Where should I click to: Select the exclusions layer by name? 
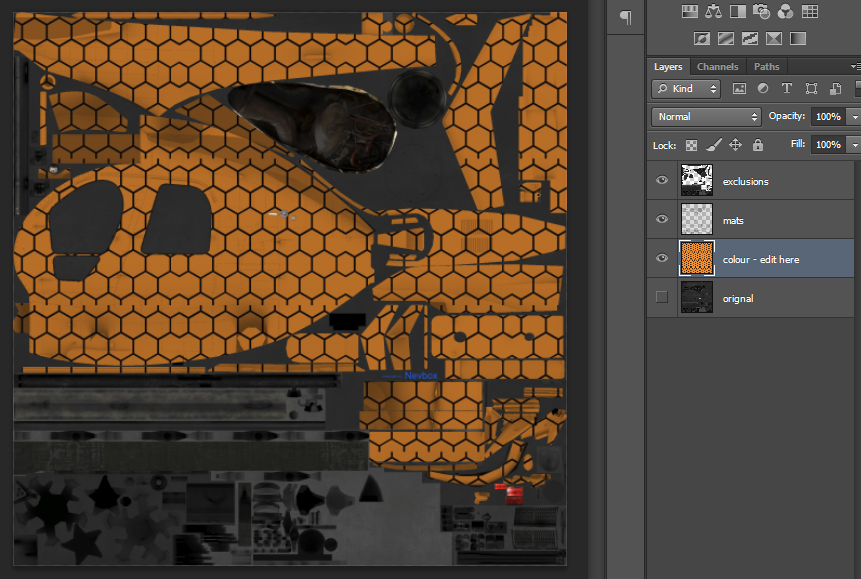[x=745, y=182]
